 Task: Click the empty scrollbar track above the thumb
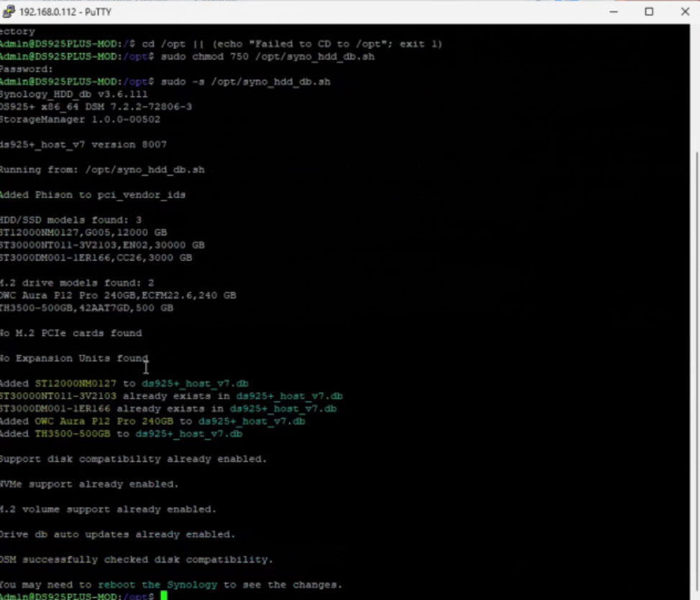click(694, 86)
